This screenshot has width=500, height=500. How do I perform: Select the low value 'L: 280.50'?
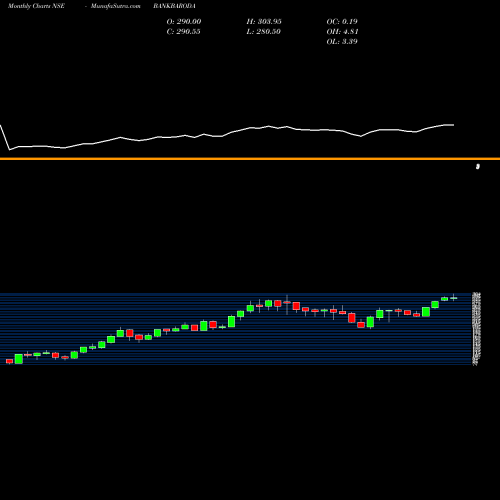click(x=263, y=31)
